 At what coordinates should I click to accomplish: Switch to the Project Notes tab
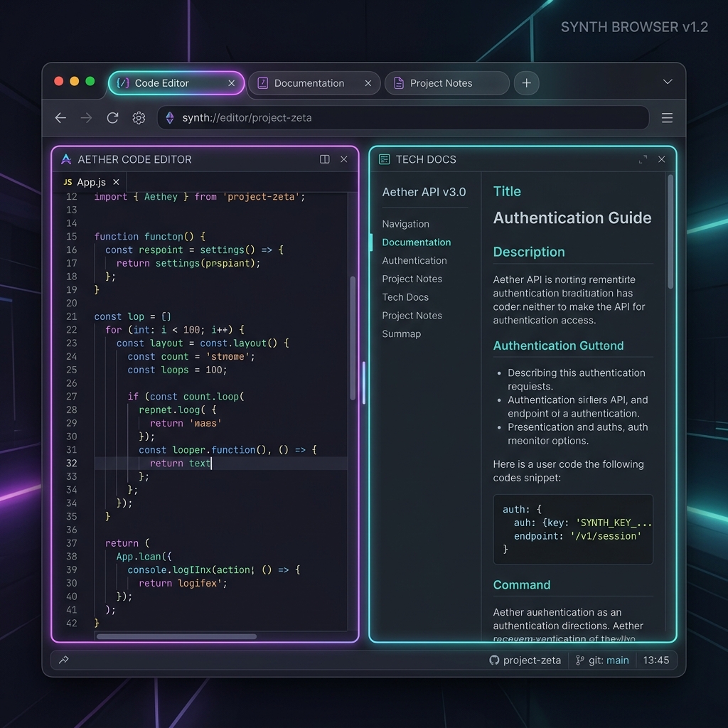(446, 83)
